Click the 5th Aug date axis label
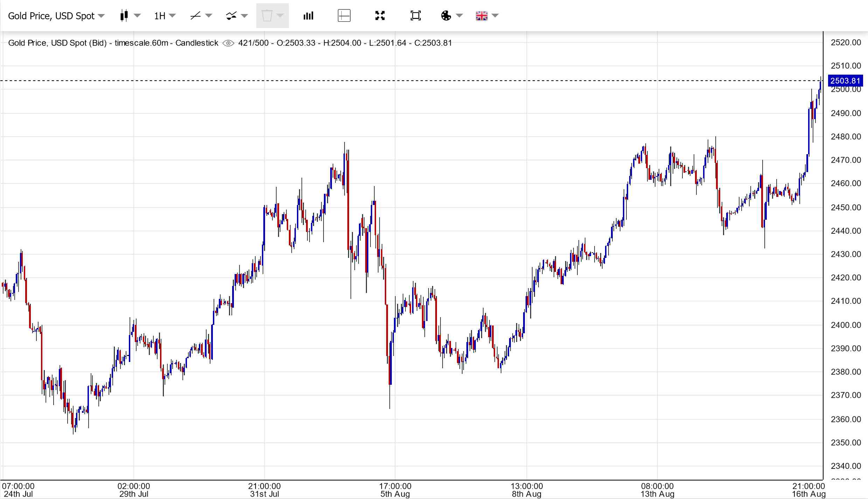This screenshot has height=499, width=868. (395, 494)
